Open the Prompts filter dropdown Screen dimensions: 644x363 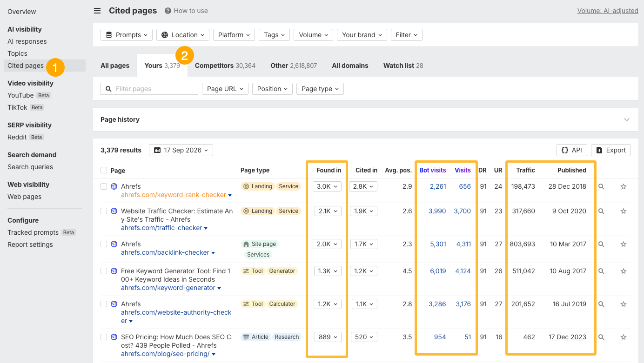127,35
